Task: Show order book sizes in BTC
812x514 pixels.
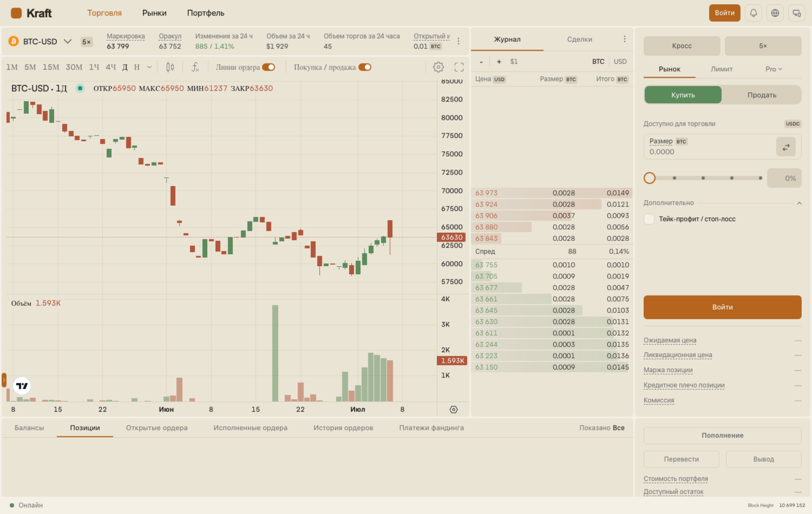Action: pos(598,62)
